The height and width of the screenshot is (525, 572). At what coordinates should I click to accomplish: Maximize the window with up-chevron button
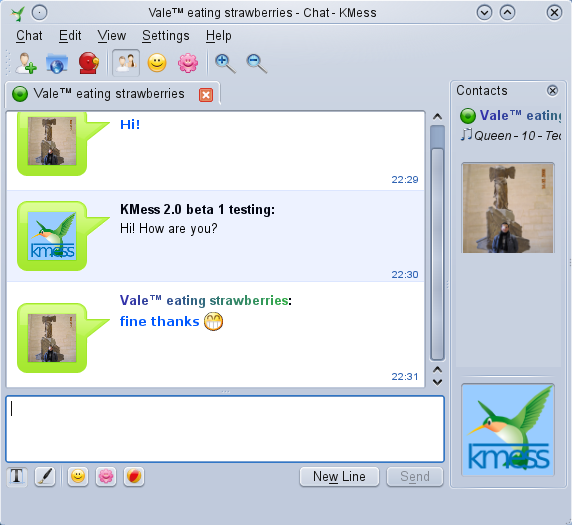click(507, 13)
